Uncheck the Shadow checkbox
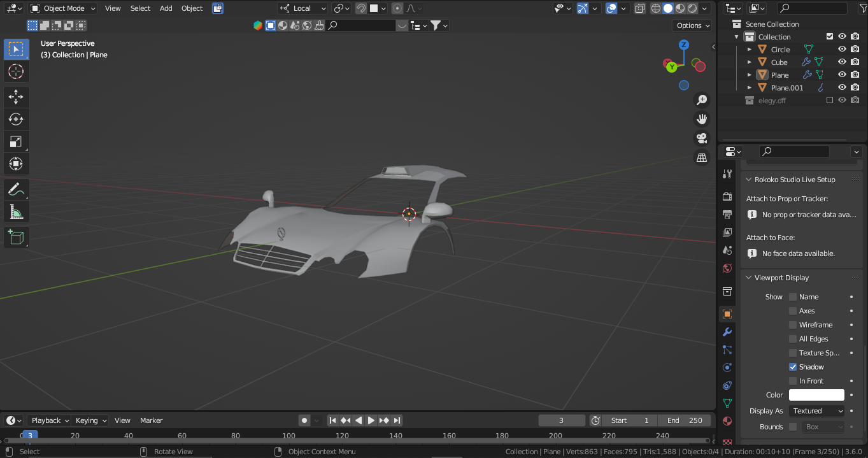Image resolution: width=868 pixels, height=458 pixels. (793, 367)
